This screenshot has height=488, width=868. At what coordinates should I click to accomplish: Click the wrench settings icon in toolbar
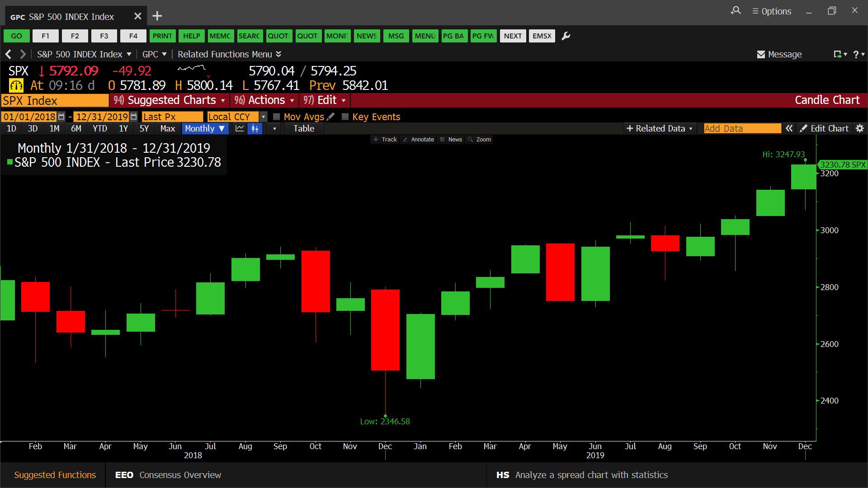click(x=566, y=36)
